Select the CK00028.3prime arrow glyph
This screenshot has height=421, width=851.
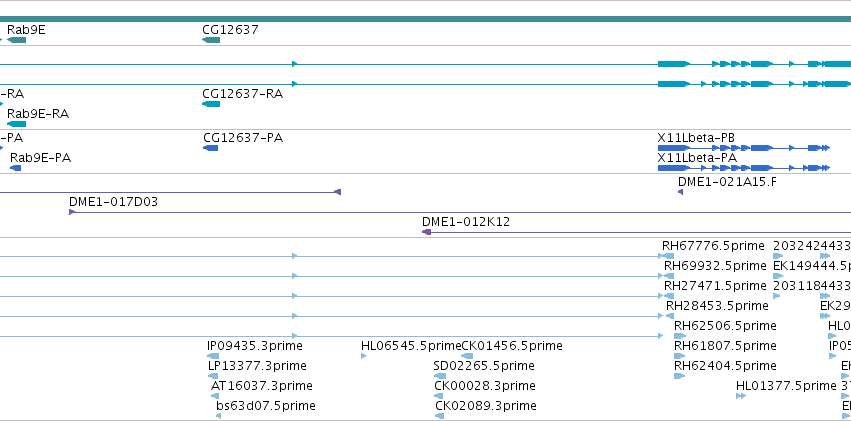tap(440, 396)
